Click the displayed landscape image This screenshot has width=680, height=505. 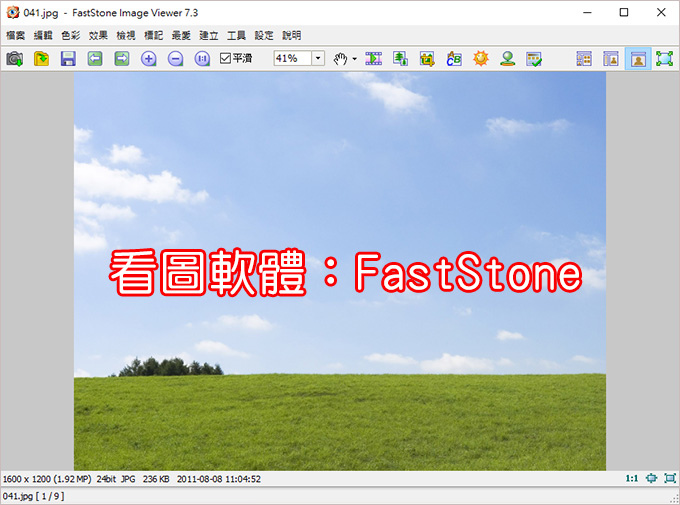pyautogui.click(x=340, y=271)
